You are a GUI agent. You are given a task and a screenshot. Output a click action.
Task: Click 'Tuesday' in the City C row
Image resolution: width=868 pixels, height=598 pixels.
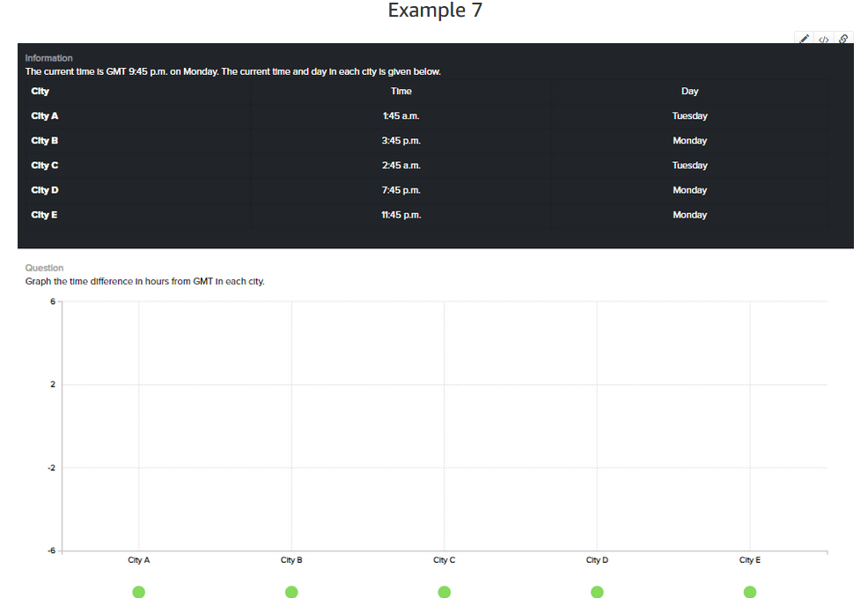point(690,165)
